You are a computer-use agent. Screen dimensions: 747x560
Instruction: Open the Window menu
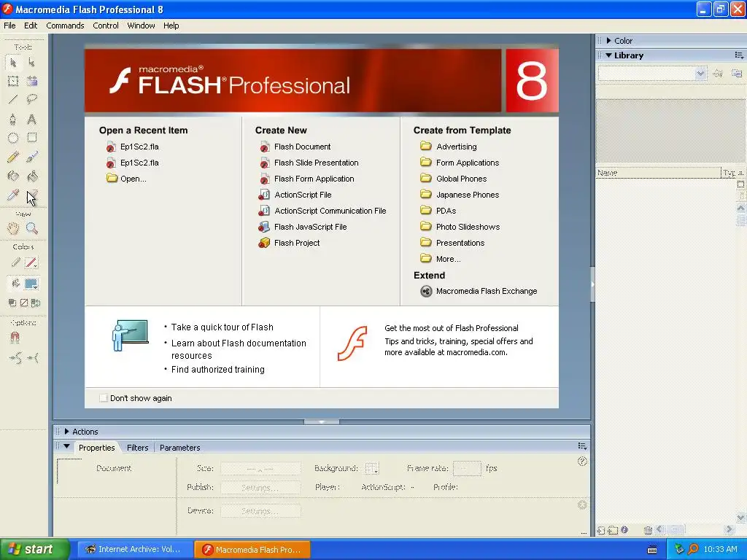141,26
